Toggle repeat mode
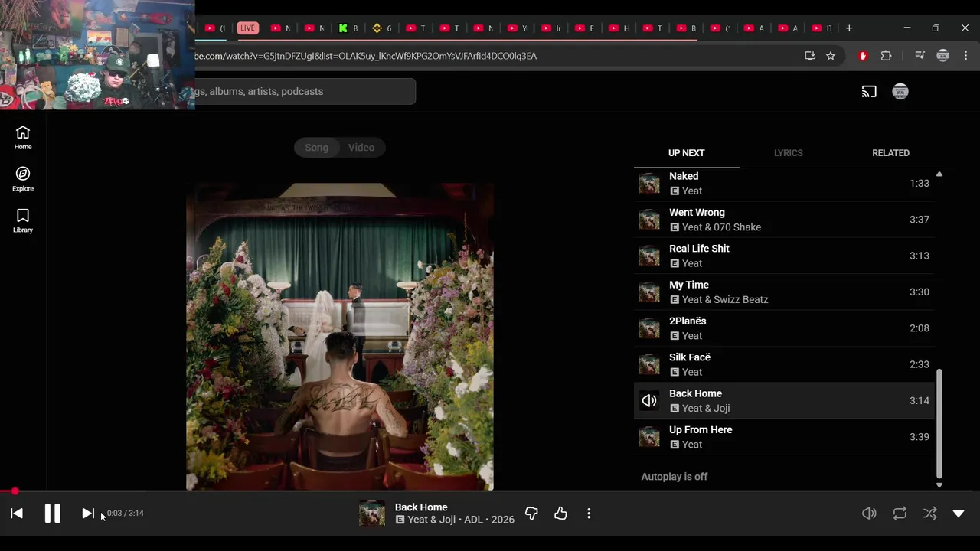The height and width of the screenshot is (551, 980). click(900, 514)
